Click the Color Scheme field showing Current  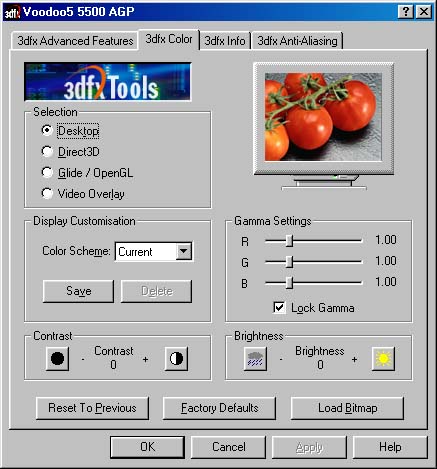[154, 252]
